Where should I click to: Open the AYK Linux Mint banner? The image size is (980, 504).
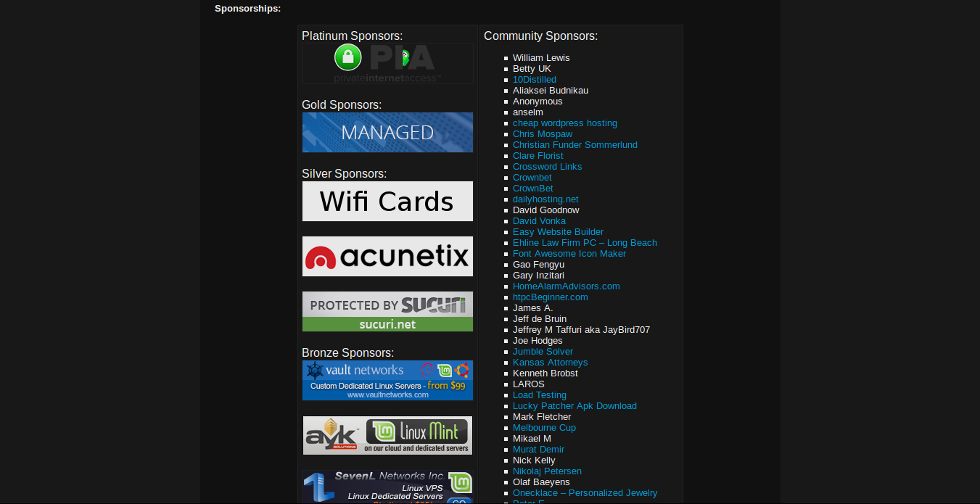pos(387,435)
